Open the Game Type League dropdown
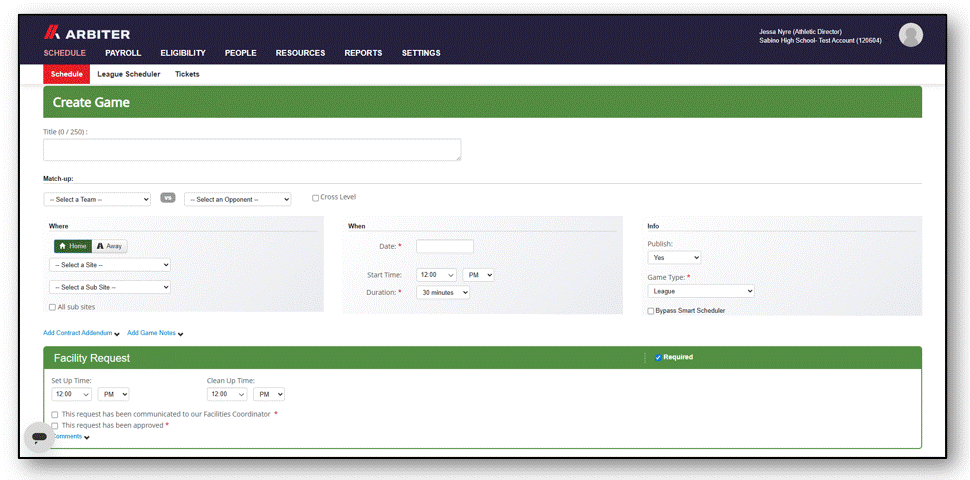970x480 pixels. coord(701,291)
